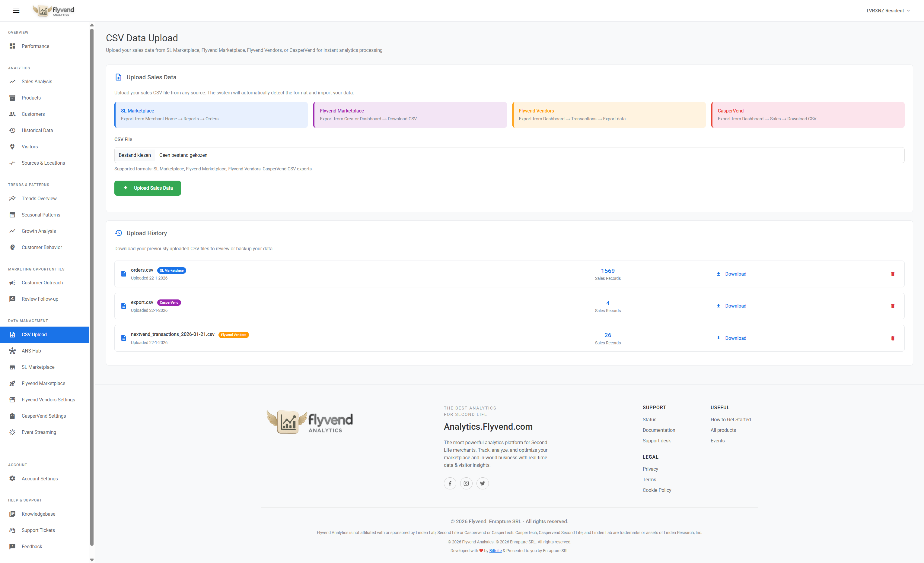
Task: Click the Upload Sales Data button
Action: click(x=147, y=188)
